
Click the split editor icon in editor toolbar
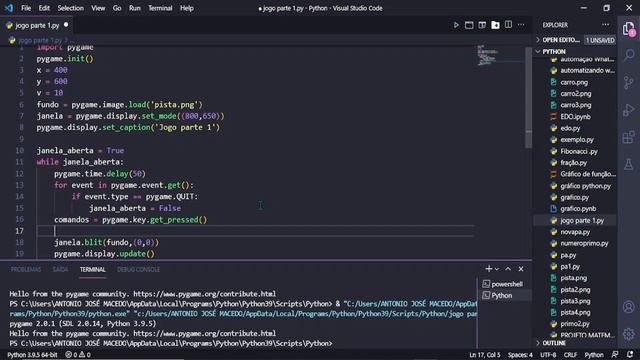coord(508,25)
